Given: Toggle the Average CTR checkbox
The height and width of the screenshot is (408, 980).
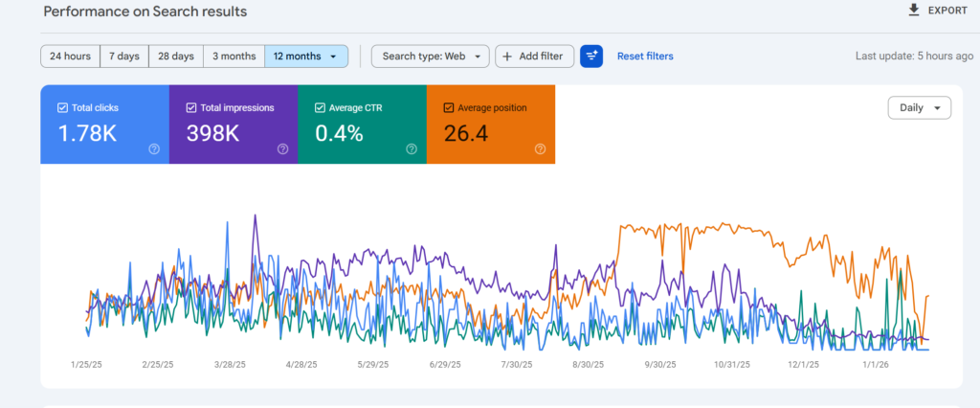Looking at the screenshot, I should 321,108.
